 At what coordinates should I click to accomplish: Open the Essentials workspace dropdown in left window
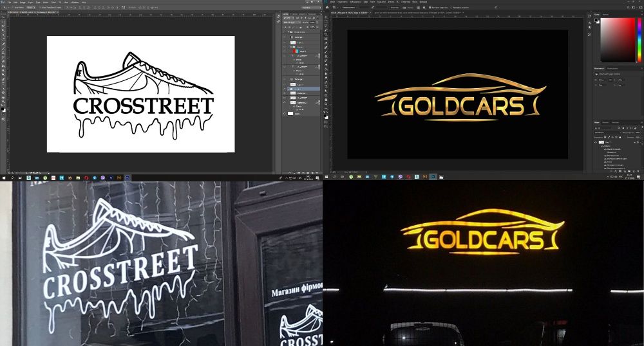312,7
